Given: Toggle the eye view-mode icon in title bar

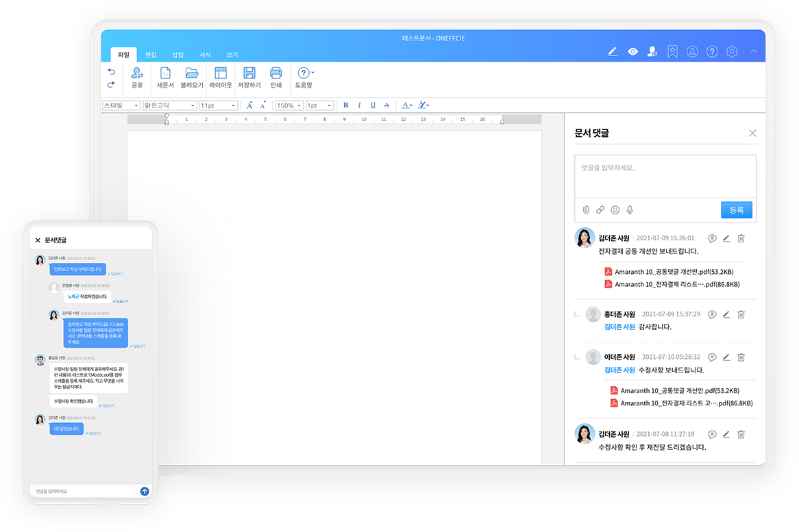Looking at the screenshot, I should point(632,51).
